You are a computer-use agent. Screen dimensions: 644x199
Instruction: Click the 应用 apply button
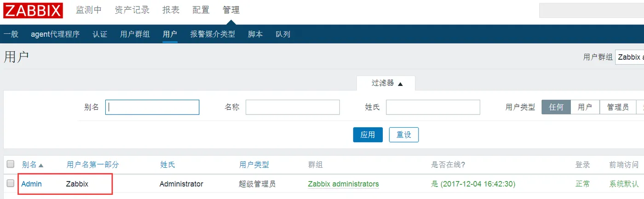pyautogui.click(x=368, y=135)
